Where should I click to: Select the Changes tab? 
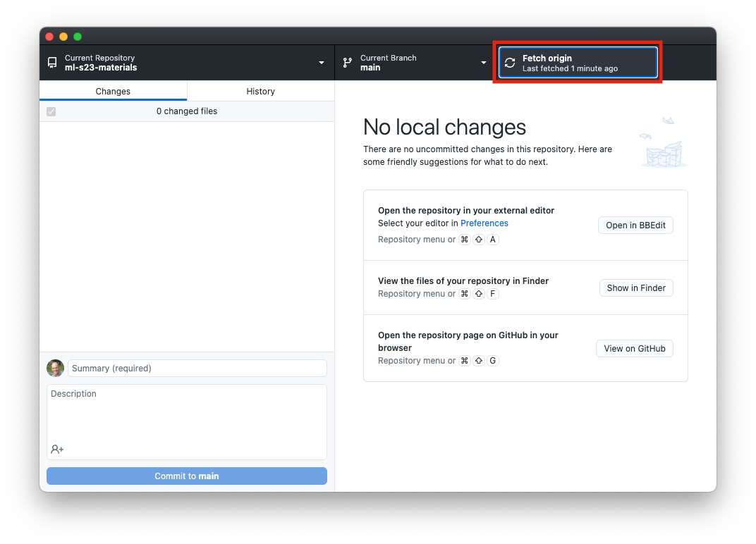113,91
